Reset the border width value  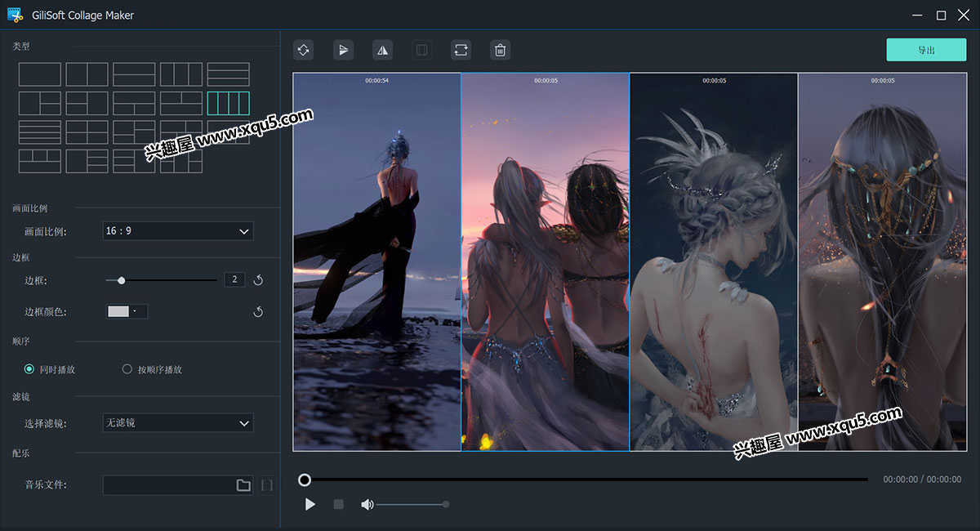pyautogui.click(x=258, y=280)
